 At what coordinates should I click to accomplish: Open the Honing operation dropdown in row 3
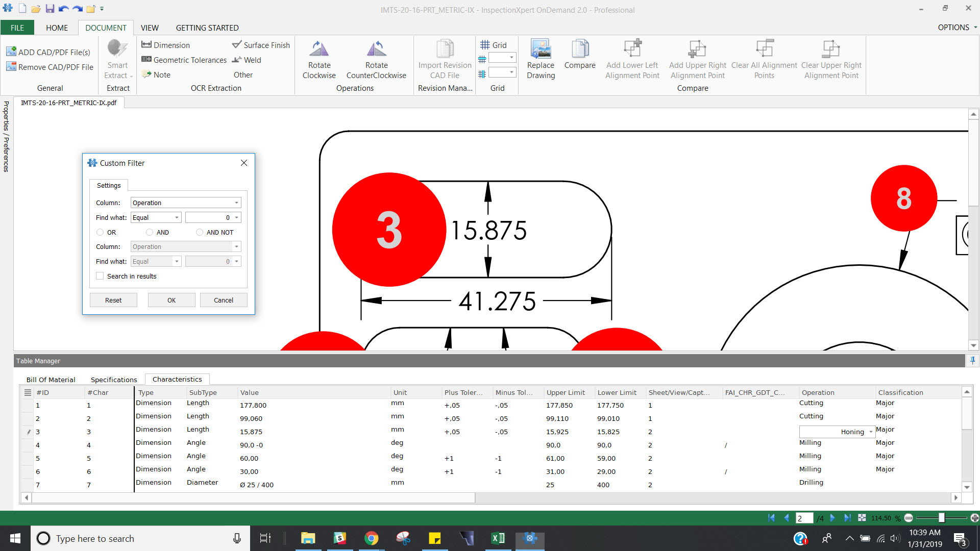click(872, 432)
